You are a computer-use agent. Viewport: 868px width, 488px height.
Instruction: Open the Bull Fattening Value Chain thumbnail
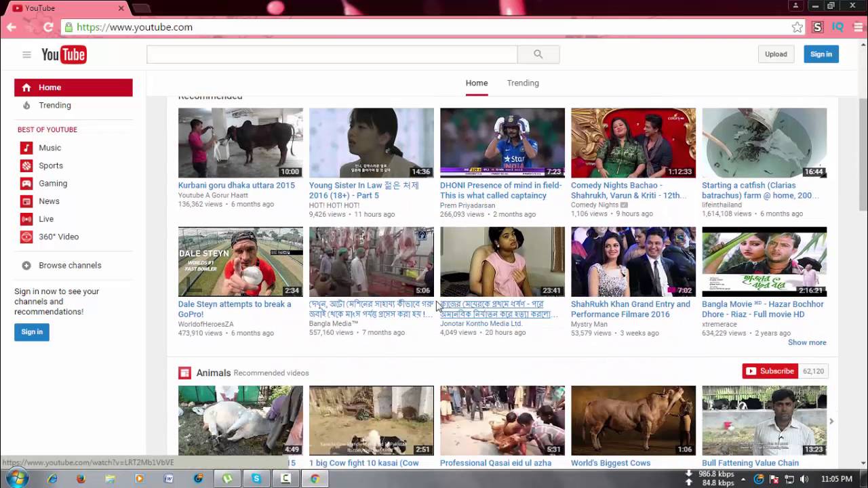coord(764,420)
